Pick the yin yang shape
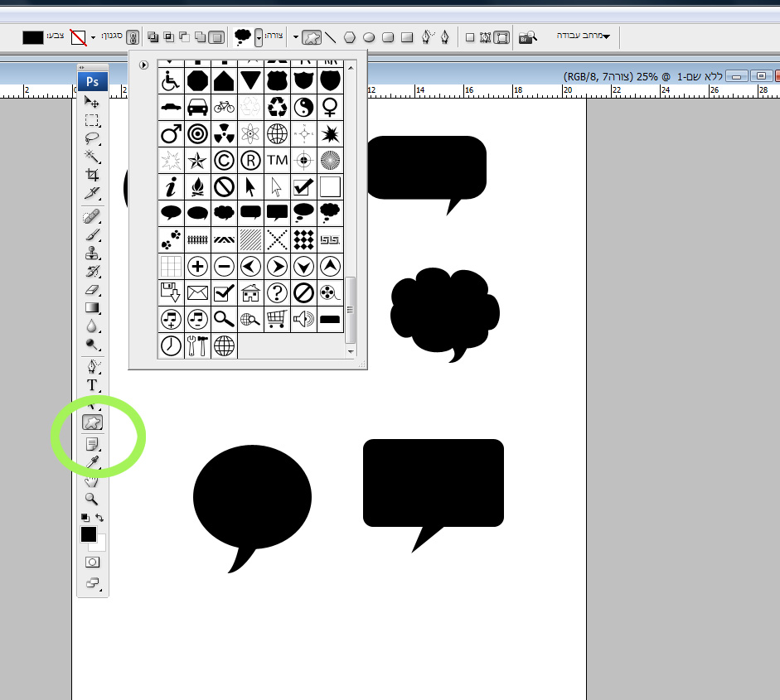This screenshot has width=780, height=700. (x=303, y=107)
